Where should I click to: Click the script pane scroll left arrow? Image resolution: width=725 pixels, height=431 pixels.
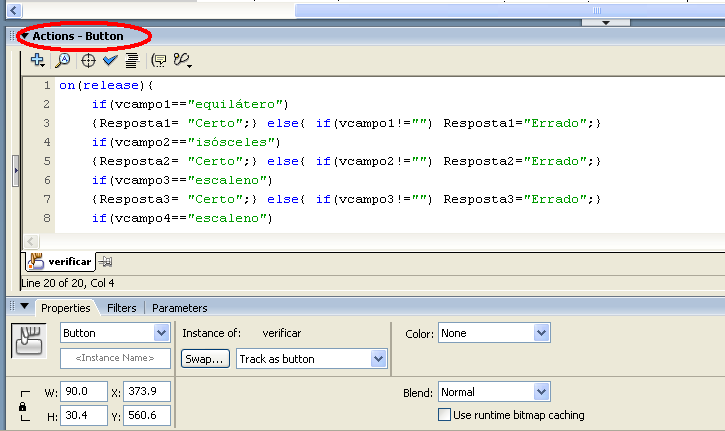coord(31,241)
